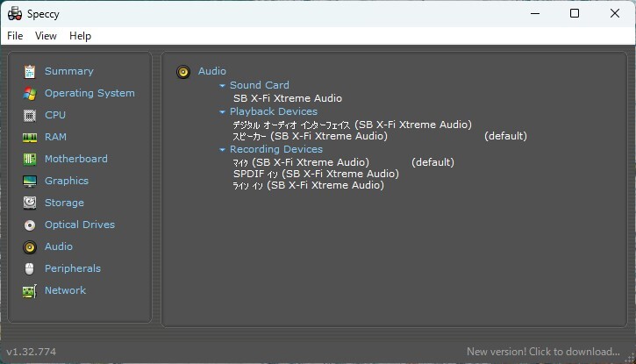Click the Storage hard drive icon
This screenshot has height=364, width=636.
[x=30, y=203]
